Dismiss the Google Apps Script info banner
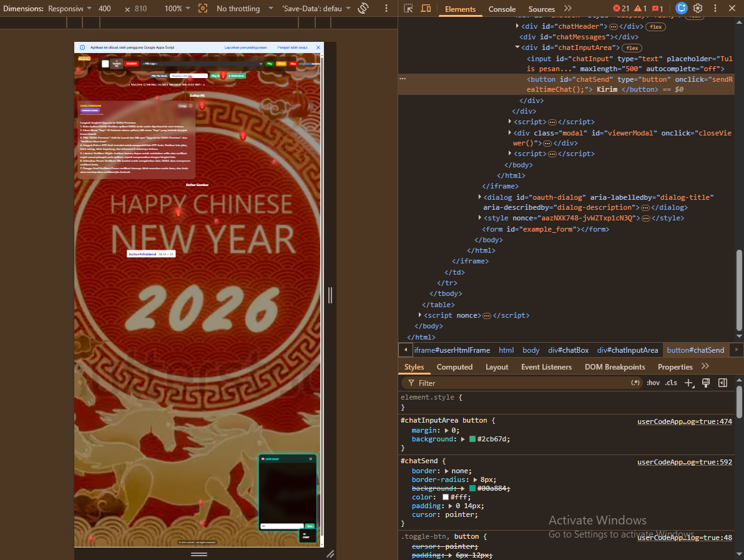This screenshot has height=560, width=744. (318, 47)
